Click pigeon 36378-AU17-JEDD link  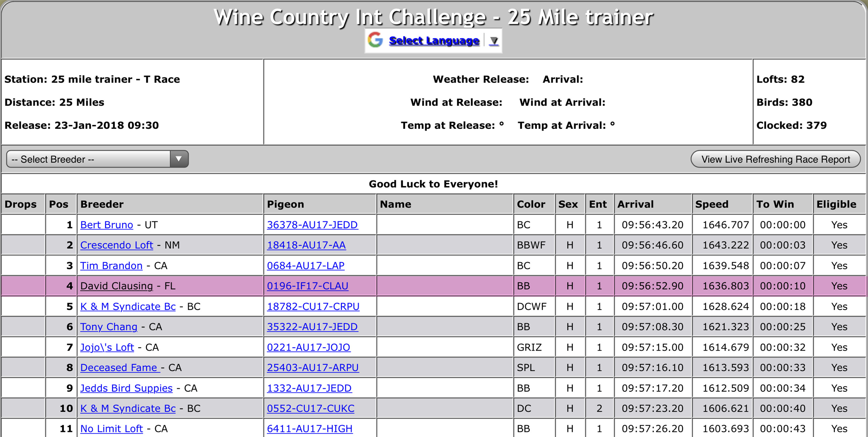pyautogui.click(x=312, y=225)
